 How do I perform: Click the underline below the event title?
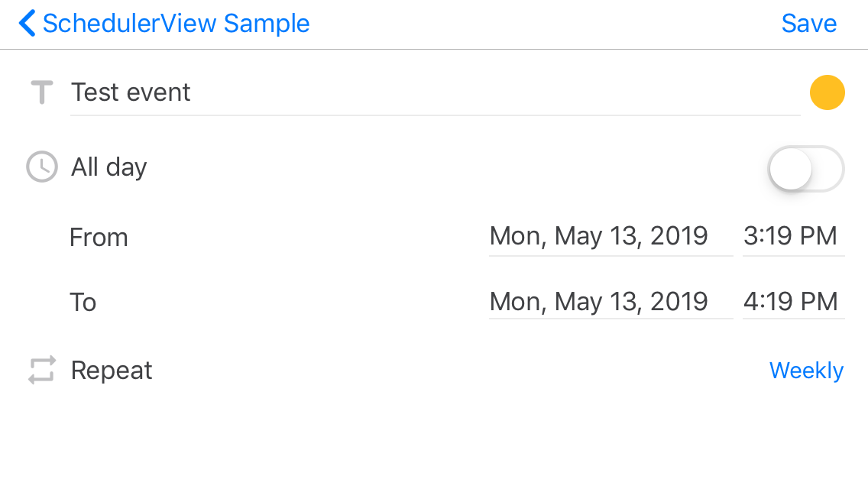coord(435,115)
